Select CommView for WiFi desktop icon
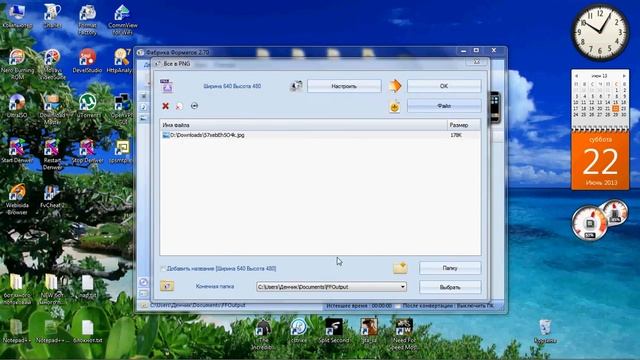This screenshot has width=640, height=360. click(x=122, y=19)
